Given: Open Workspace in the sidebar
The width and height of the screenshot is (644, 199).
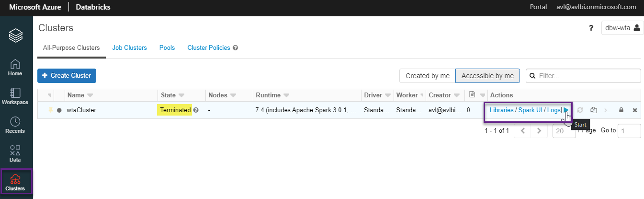Looking at the screenshot, I should point(15,96).
